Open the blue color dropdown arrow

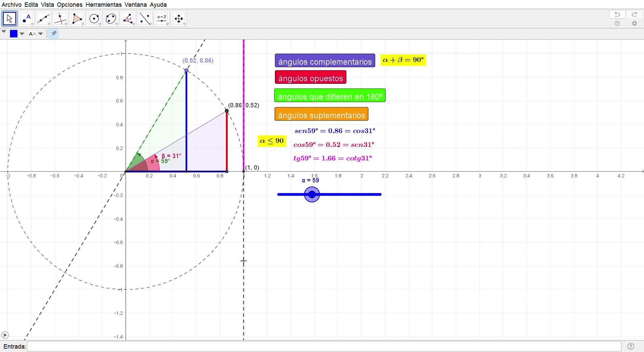[22, 34]
